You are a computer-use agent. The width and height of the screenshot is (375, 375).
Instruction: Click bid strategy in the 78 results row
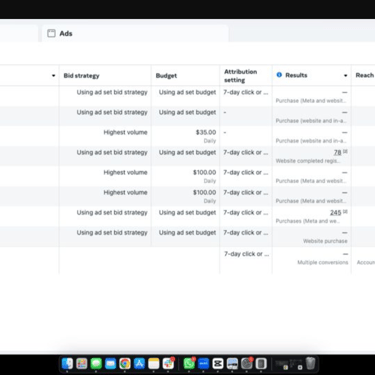click(112, 152)
